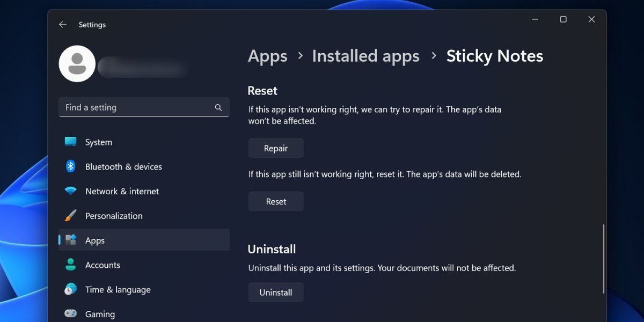Image resolution: width=644 pixels, height=322 pixels.
Task: Maximize the Settings window
Action: (x=563, y=19)
